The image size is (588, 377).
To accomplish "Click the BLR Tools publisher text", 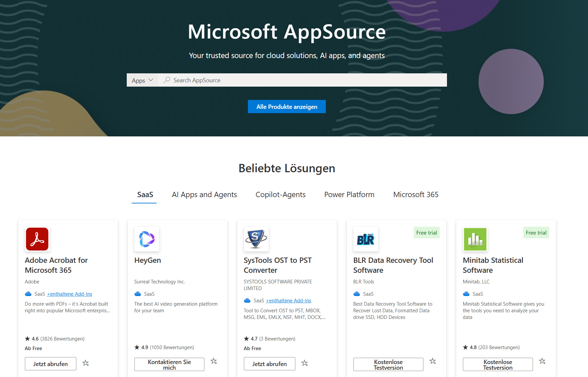I will (364, 282).
